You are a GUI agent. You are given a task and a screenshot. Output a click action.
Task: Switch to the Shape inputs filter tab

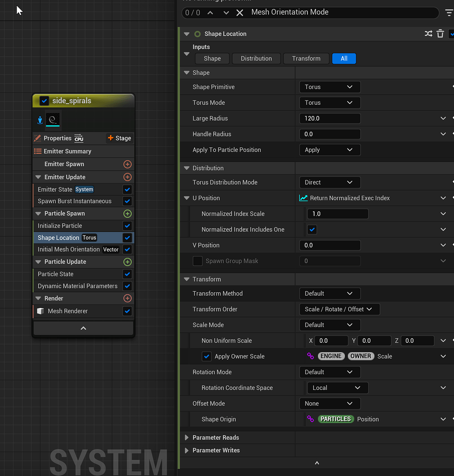(212, 58)
